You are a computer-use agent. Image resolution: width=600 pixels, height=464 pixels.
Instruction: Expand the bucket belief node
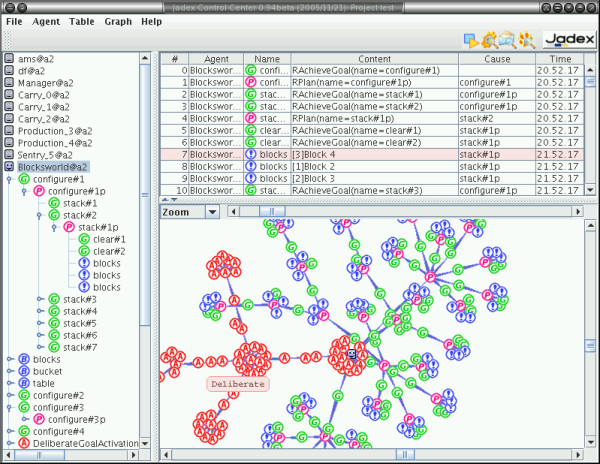(10, 371)
